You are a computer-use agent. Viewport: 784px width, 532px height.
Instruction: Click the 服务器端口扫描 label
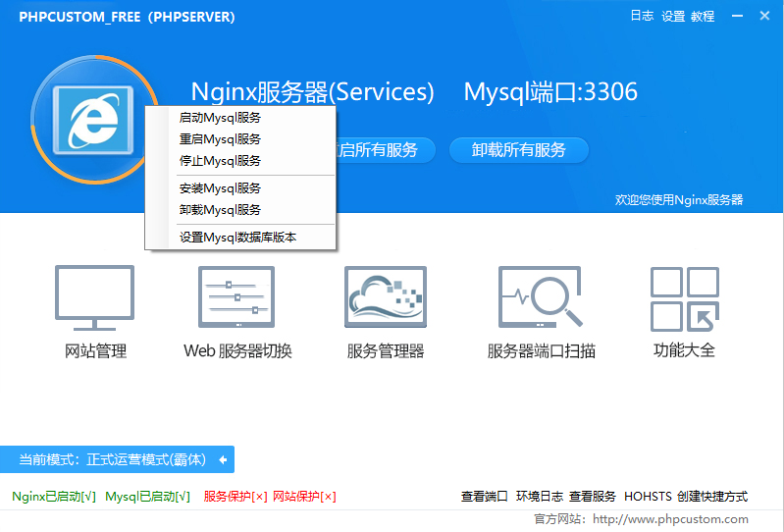tap(542, 351)
